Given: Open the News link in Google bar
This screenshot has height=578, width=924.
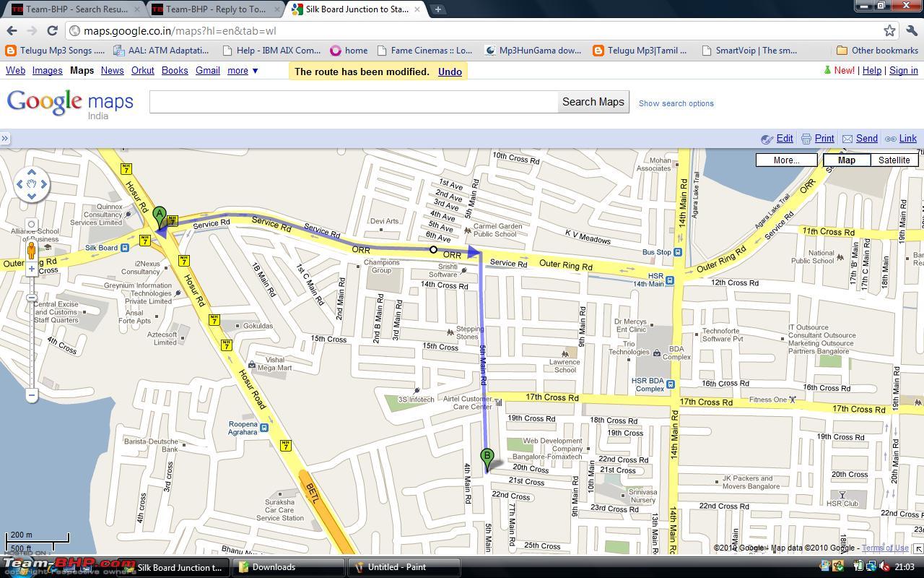Looking at the screenshot, I should [112, 70].
